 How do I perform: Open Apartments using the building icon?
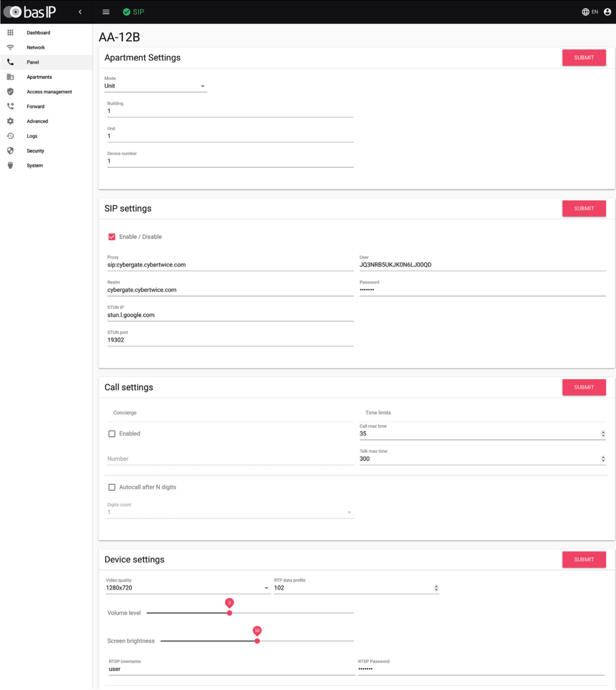[9, 77]
